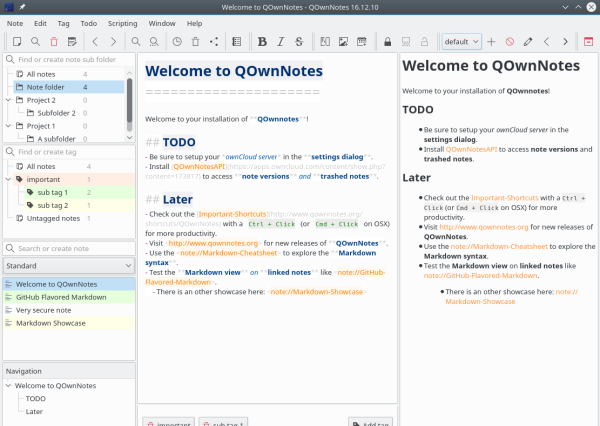Go forward in note history
Image resolution: width=600 pixels, height=426 pixels.
[x=114, y=41]
